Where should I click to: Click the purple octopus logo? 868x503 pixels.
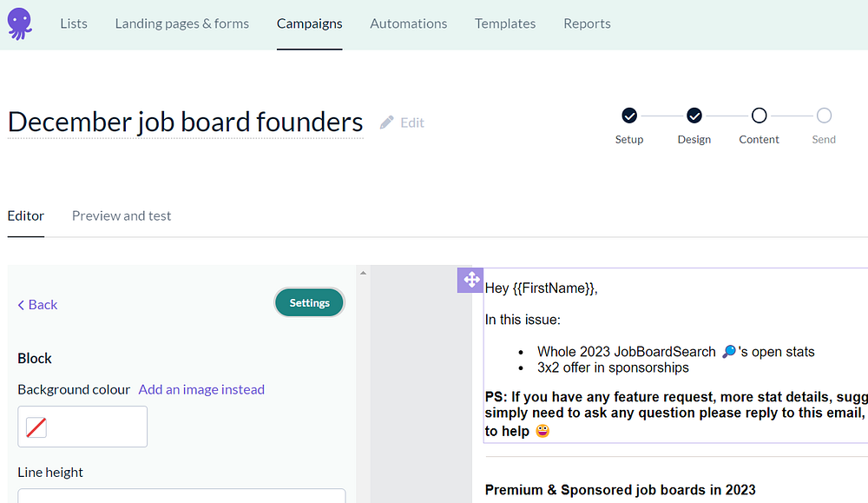click(x=19, y=23)
